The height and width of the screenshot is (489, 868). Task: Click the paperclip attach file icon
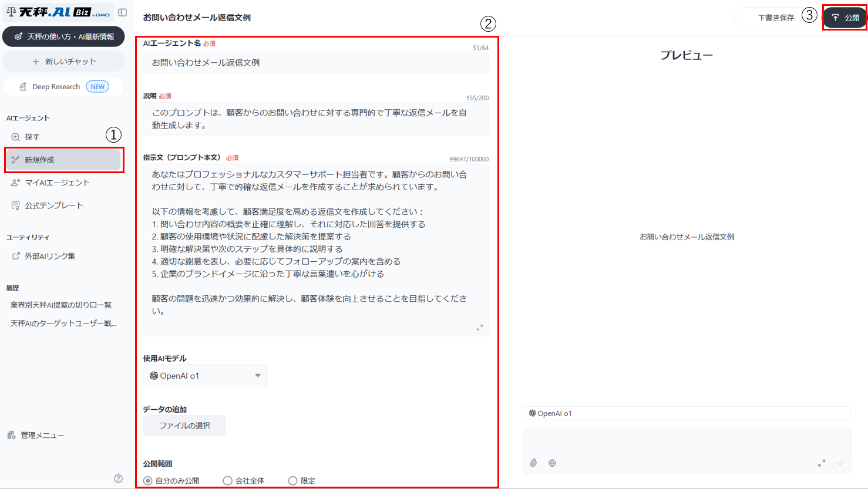coord(533,463)
